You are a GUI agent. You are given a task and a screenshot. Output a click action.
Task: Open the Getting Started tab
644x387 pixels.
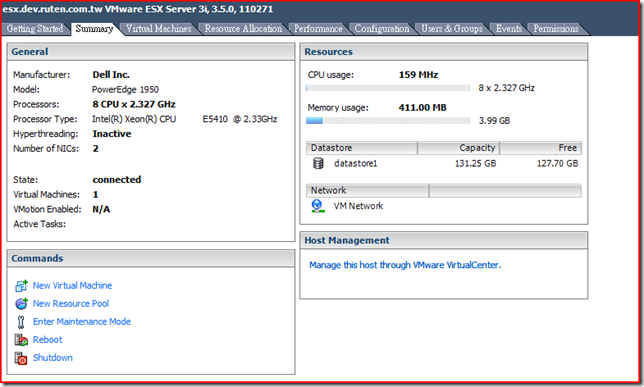[x=35, y=29]
